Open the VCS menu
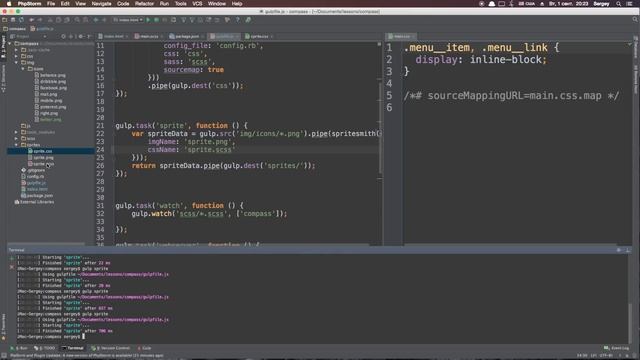Screen dimensions: 640x360 [x=197, y=4]
